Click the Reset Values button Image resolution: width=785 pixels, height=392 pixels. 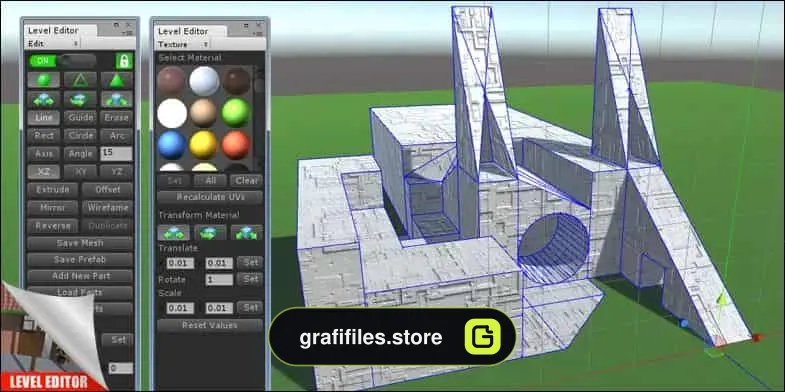click(210, 325)
